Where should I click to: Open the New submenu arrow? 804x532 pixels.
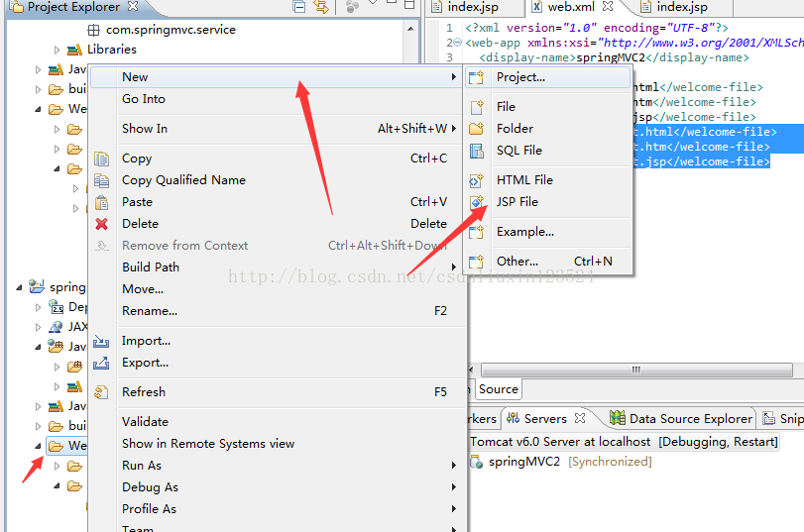click(454, 77)
